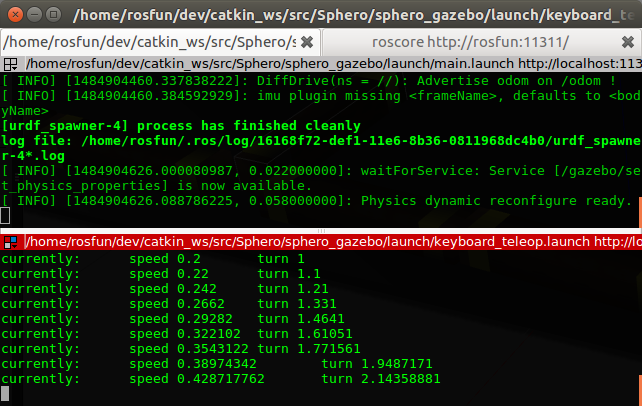The image size is (642, 406).
Task: Open the grouping icon of keyboard_teleop.launch pane
Action: click(x=10, y=242)
